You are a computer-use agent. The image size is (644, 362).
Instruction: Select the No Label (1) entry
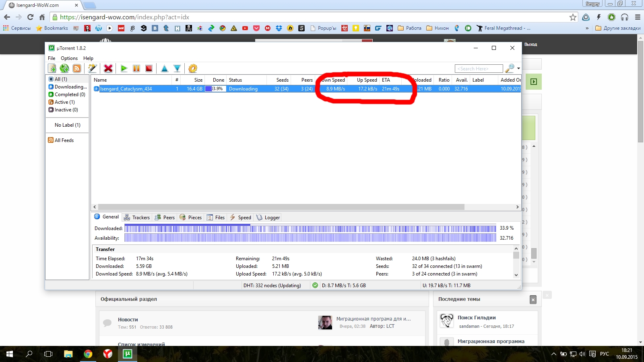pyautogui.click(x=68, y=125)
